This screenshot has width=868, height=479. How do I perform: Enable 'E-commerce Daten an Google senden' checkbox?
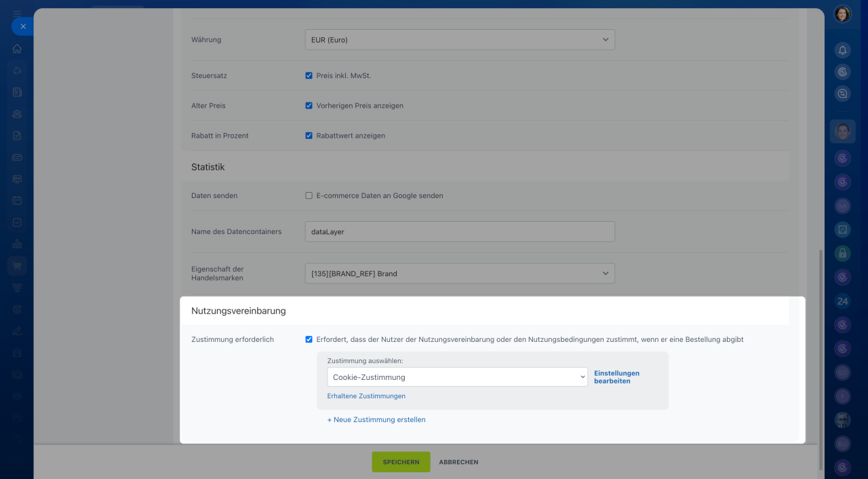coord(309,195)
